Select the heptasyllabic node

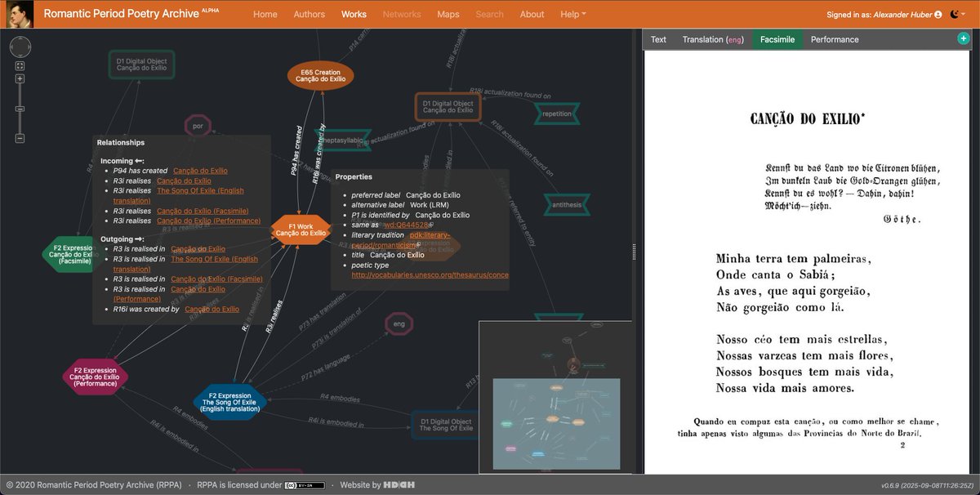coord(343,140)
